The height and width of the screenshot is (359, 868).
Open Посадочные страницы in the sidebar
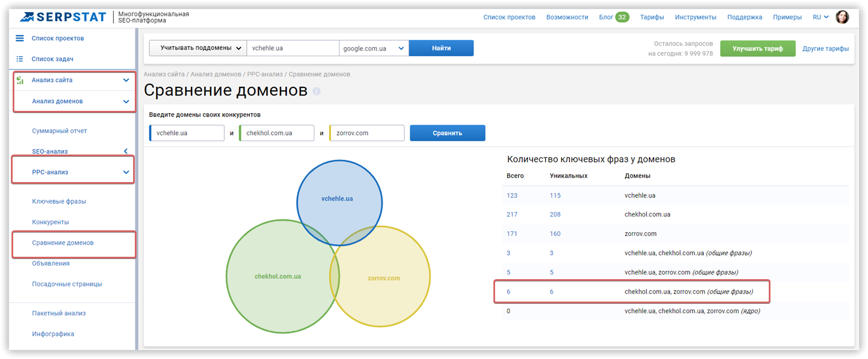[x=67, y=284]
